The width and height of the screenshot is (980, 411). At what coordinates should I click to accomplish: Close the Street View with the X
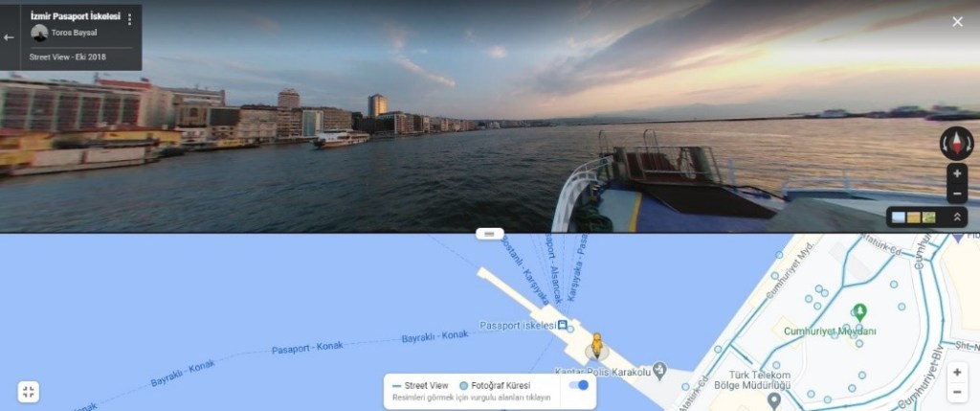tap(957, 22)
